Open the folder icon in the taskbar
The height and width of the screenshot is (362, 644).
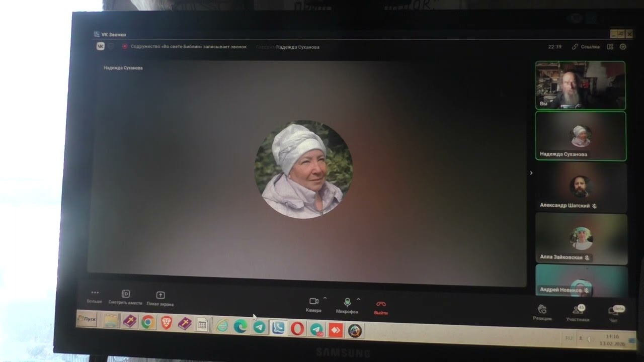click(x=111, y=321)
